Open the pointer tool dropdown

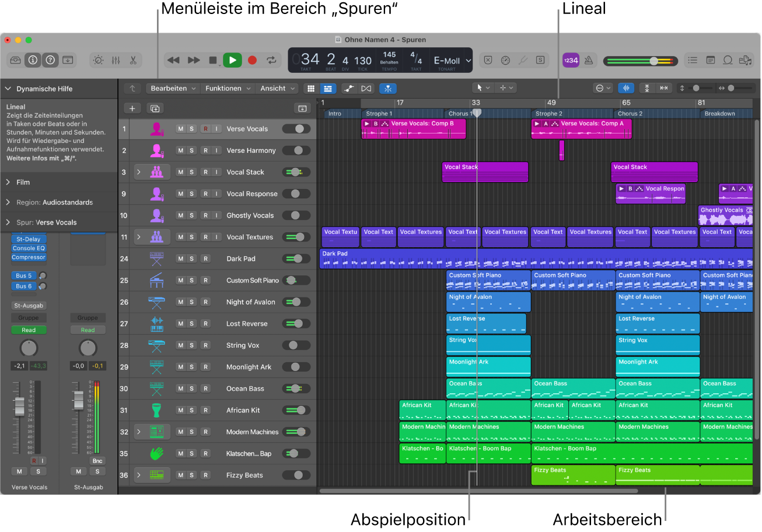coord(483,88)
